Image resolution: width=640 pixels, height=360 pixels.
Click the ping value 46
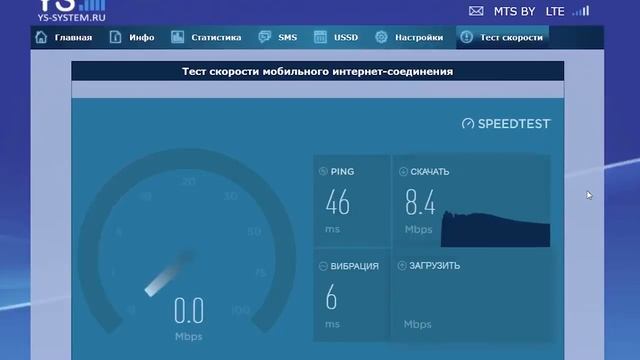coord(338,202)
